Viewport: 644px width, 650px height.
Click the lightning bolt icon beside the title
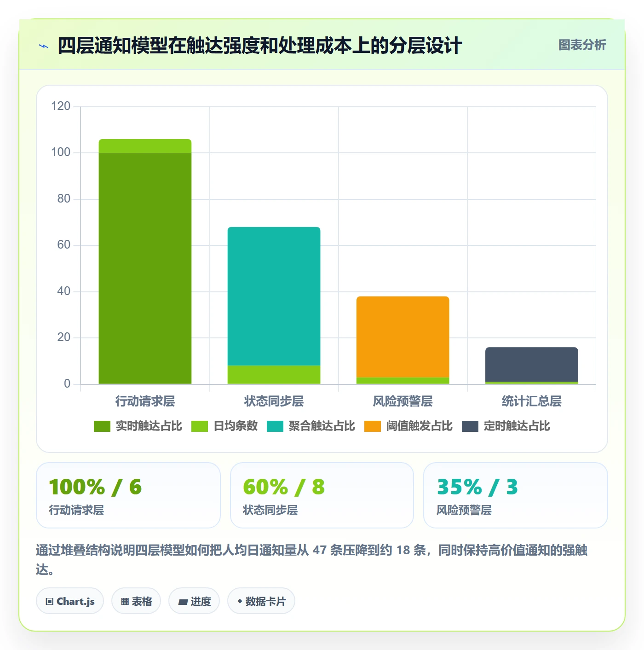(x=44, y=46)
